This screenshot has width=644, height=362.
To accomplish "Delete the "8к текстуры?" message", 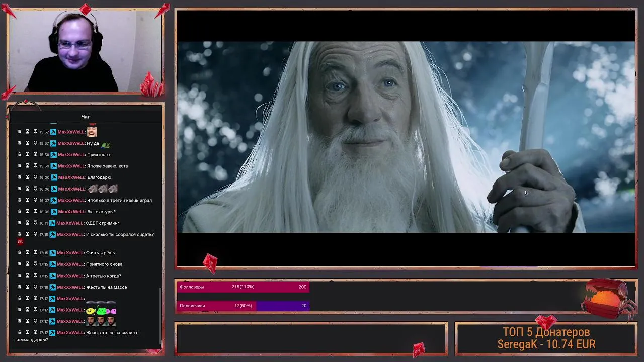I will 20,212.
